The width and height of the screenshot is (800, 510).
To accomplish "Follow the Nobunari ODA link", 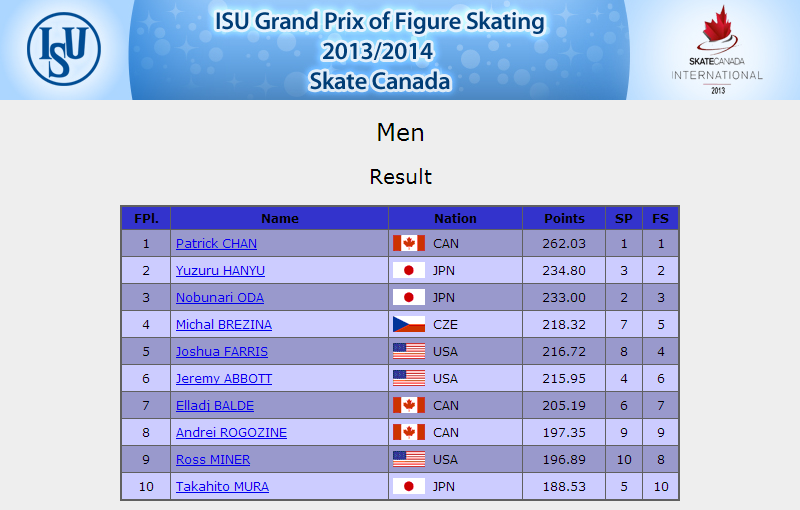I will pos(220,298).
